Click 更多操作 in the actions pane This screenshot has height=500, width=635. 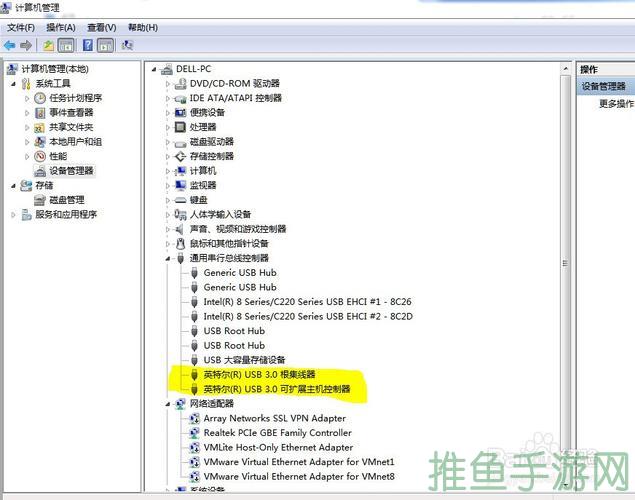[x=615, y=103]
